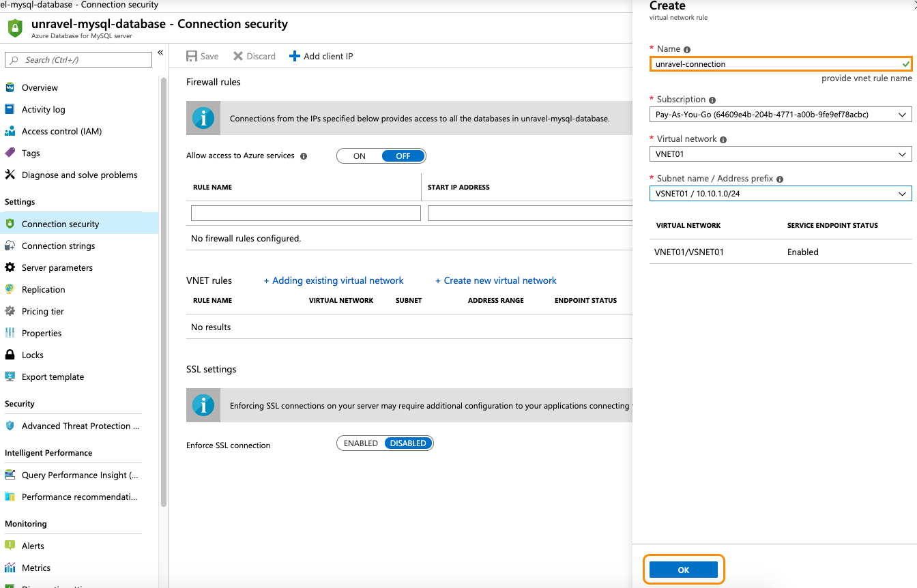Click the Enabled service endpoint status
Screen dimensions: 917x588
(x=803, y=252)
